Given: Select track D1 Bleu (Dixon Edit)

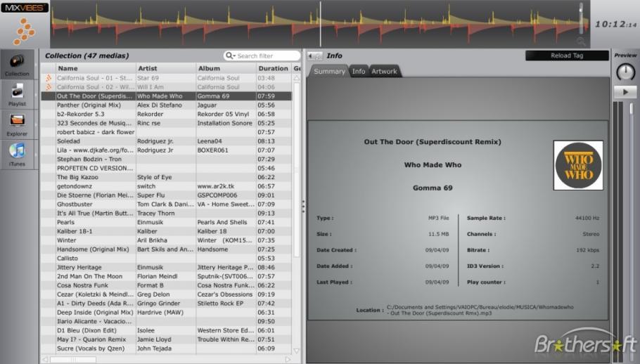Looking at the screenshot, I should tap(167, 330).
